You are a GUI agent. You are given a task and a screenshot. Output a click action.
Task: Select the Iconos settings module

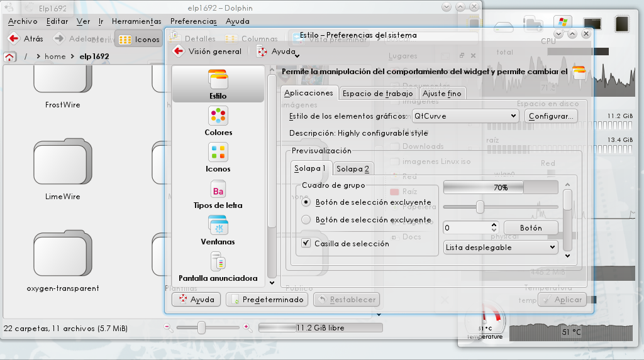[x=218, y=153]
